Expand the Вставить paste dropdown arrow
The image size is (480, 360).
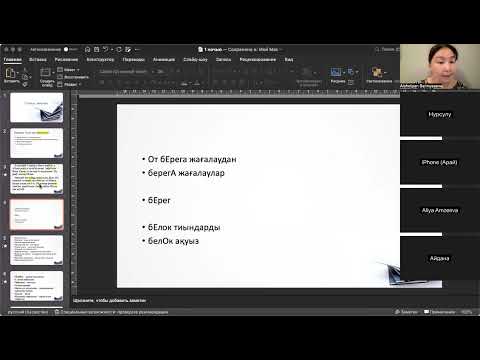click(x=18, y=73)
